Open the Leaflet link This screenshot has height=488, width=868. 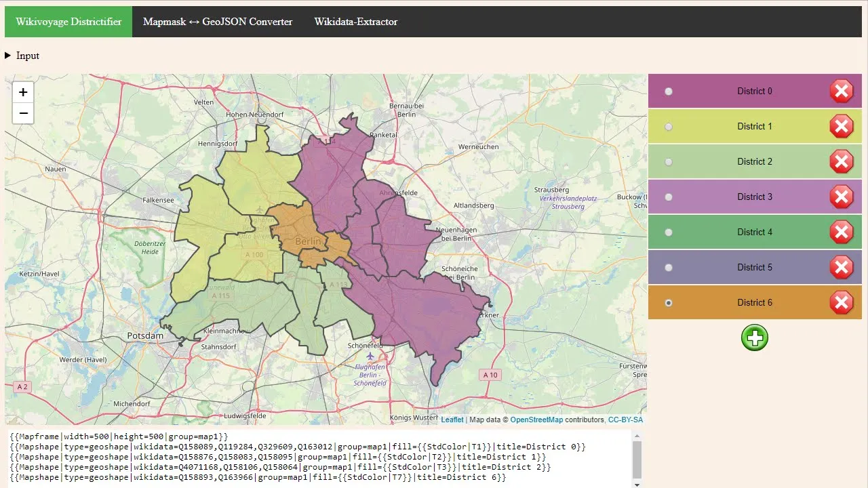pyautogui.click(x=452, y=420)
